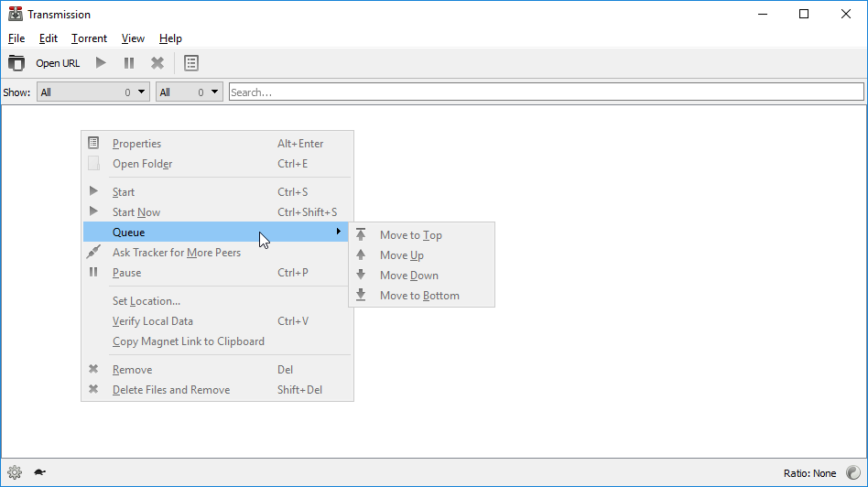This screenshot has width=868, height=487.
Task: Select the Move Up arrow icon
Action: tap(361, 255)
